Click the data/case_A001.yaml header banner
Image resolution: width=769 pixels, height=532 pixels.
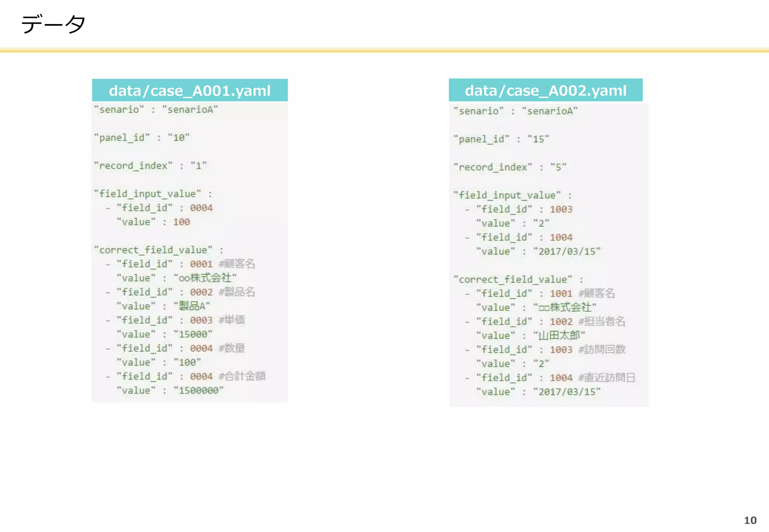coord(190,90)
